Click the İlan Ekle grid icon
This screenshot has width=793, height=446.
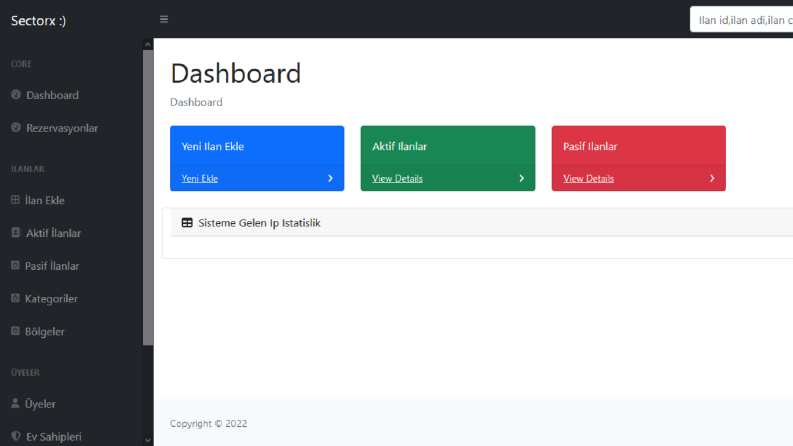pos(16,200)
